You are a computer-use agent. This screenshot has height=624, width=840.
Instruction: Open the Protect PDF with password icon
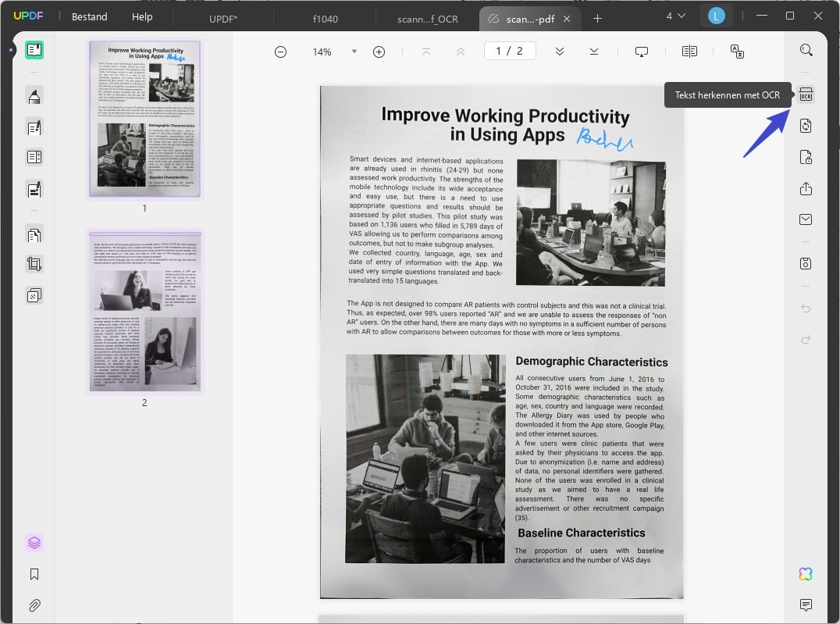coord(806,157)
